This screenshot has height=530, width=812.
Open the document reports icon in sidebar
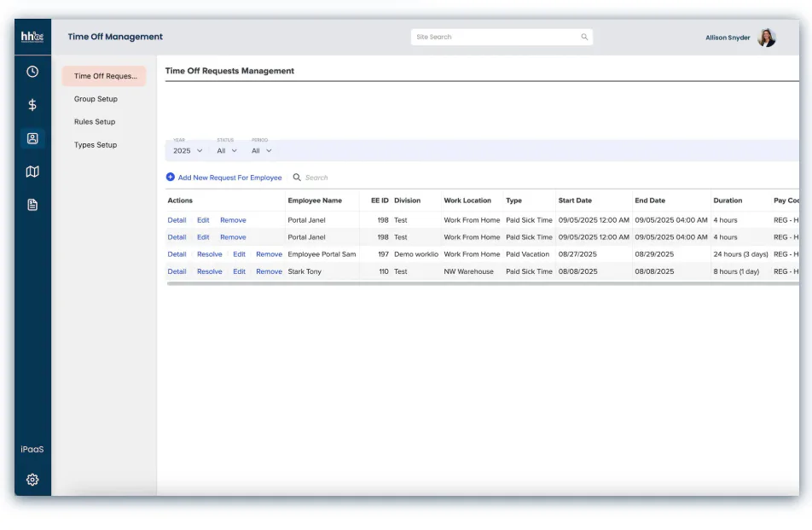coord(32,205)
